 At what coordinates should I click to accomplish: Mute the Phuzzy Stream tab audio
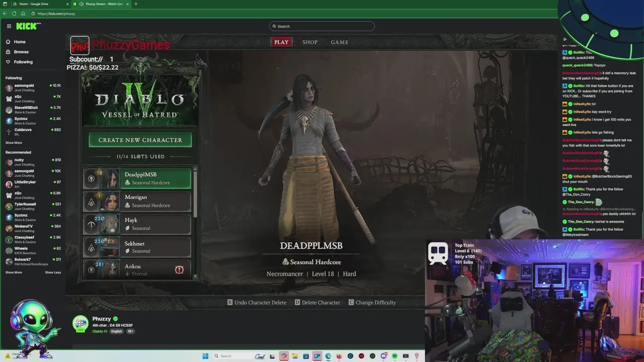(x=82, y=4)
